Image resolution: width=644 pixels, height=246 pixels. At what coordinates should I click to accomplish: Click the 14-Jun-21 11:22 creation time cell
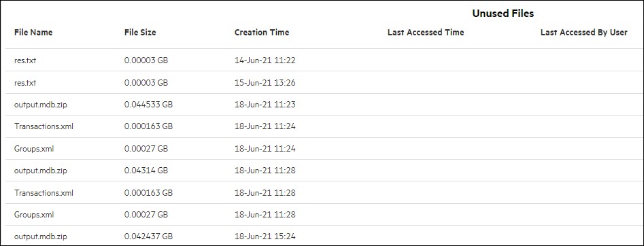(265, 60)
